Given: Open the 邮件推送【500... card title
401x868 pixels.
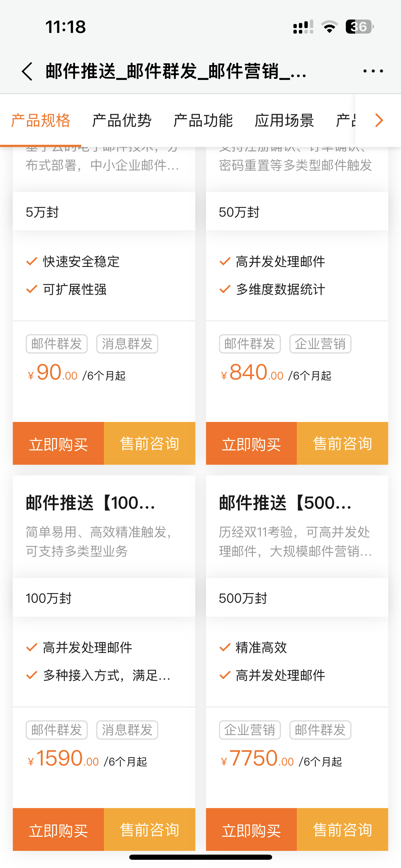Looking at the screenshot, I should coord(285,503).
